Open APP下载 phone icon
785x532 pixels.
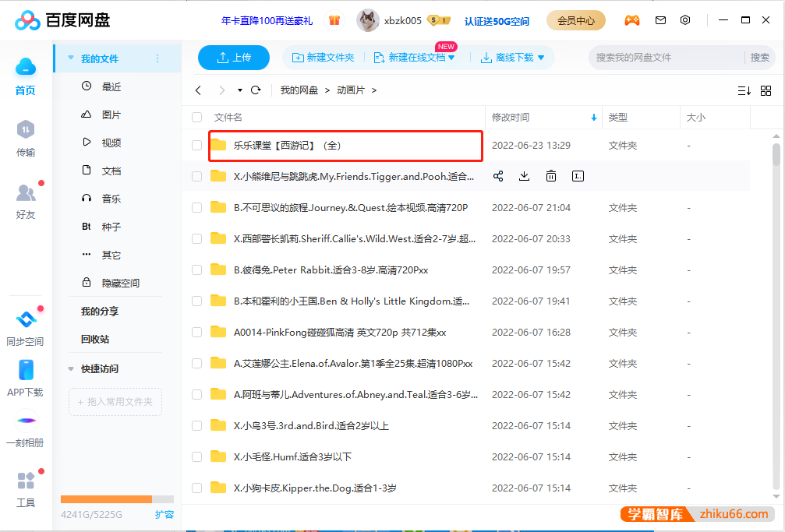(26, 379)
